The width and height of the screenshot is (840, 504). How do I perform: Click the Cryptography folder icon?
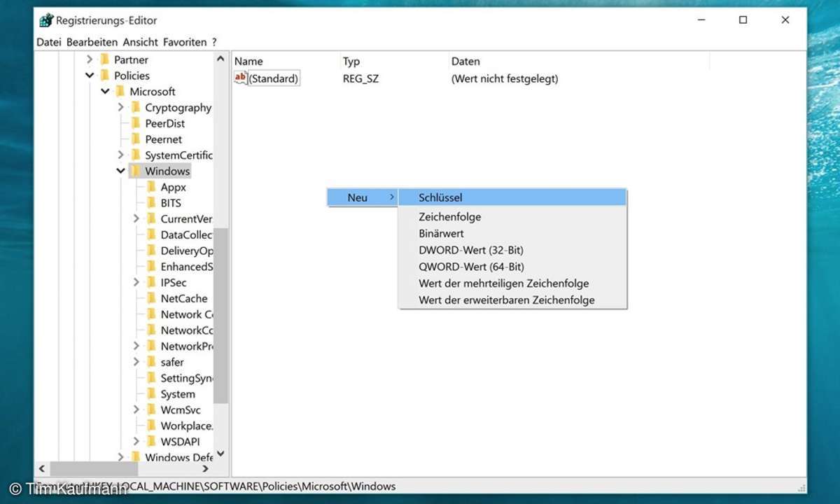tap(135, 107)
